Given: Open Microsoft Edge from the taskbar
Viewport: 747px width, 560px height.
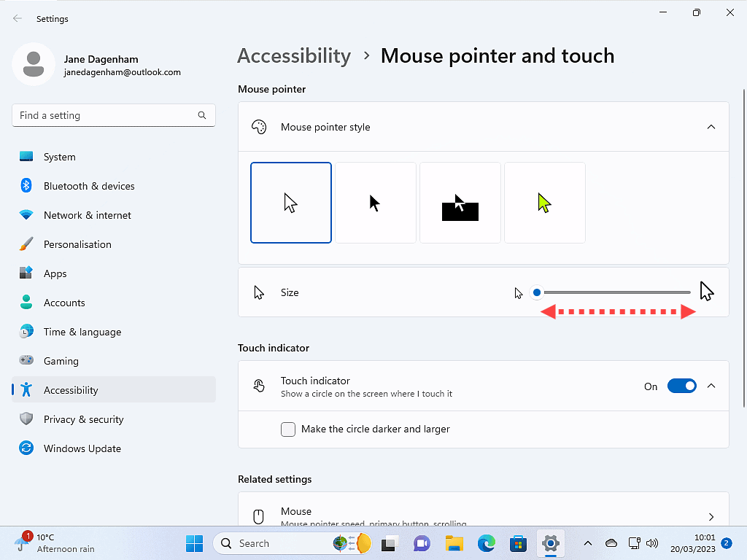Looking at the screenshot, I should 487,543.
